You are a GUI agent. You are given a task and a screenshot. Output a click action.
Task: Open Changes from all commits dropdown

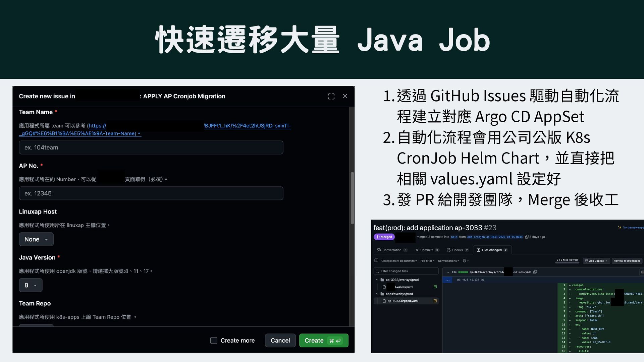click(399, 261)
